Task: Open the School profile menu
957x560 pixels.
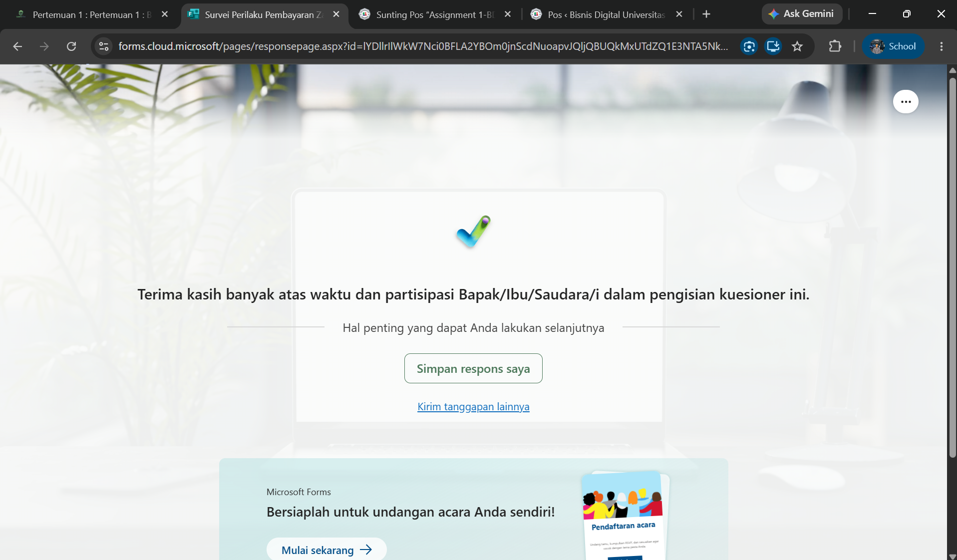Action: 893,46
